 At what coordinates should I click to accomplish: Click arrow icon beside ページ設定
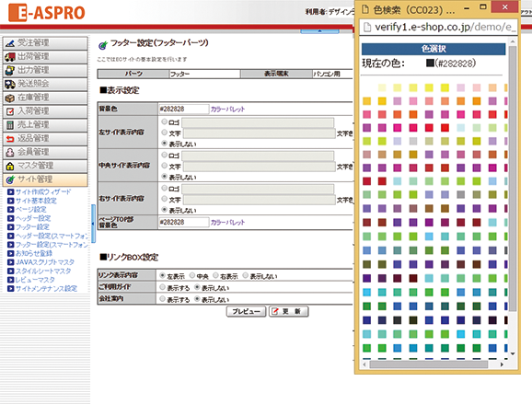pos(11,210)
